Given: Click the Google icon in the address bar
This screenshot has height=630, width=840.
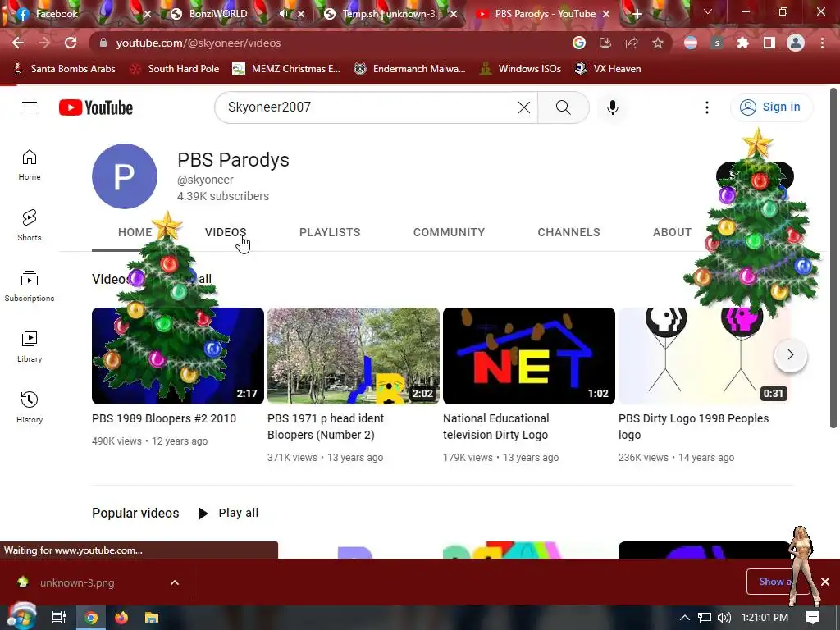Looking at the screenshot, I should pyautogui.click(x=578, y=43).
